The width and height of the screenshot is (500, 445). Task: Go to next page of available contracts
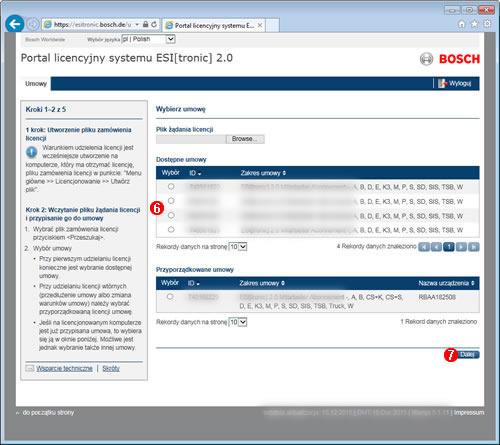pyautogui.click(x=461, y=247)
